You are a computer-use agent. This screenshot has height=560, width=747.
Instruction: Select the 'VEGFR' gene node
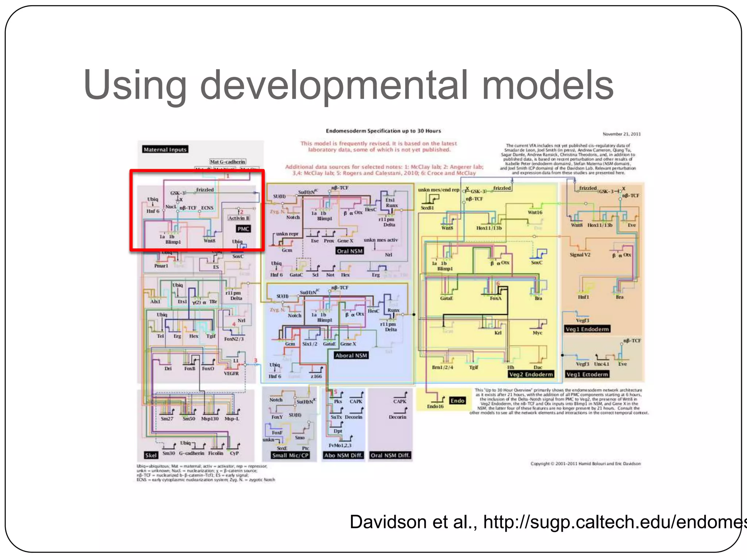coord(231,374)
